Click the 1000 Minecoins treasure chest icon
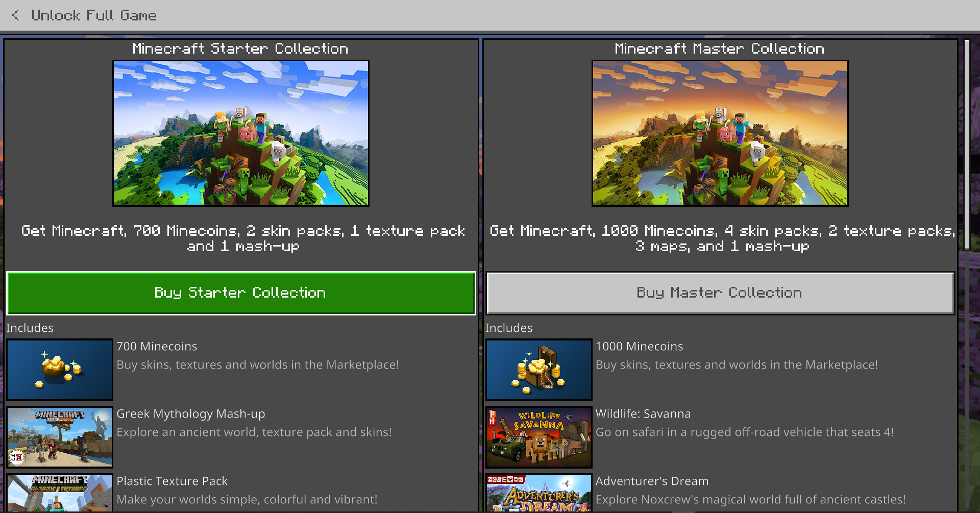Image resolution: width=980 pixels, height=513 pixels. click(539, 370)
